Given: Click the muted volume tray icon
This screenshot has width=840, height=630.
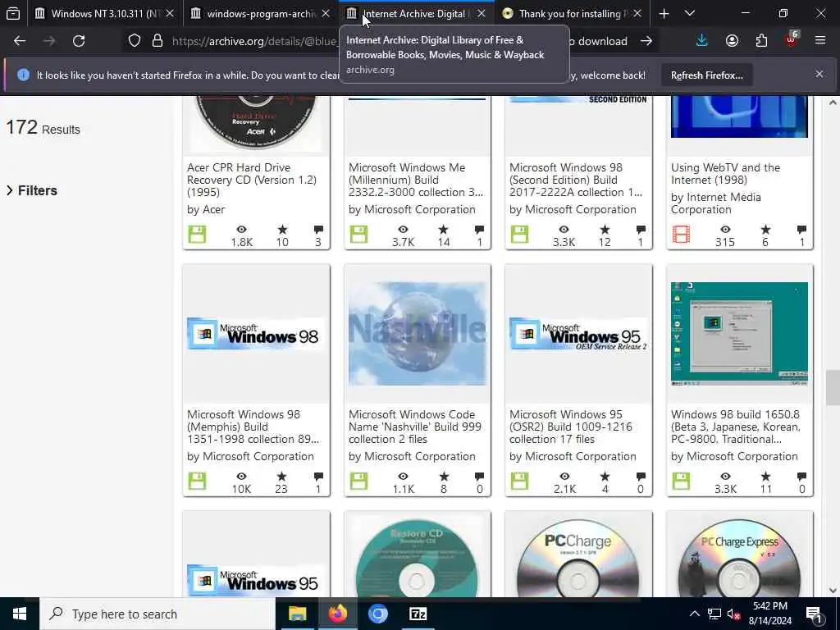Looking at the screenshot, I should [x=734, y=614].
